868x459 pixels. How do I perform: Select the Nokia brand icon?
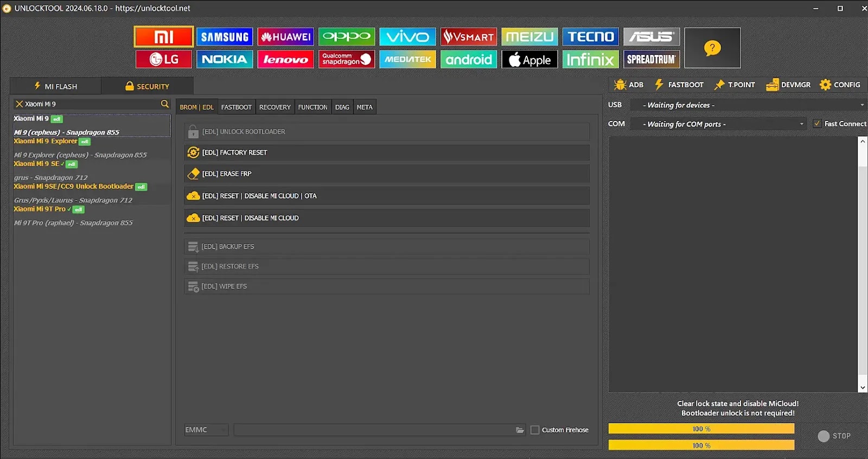tap(225, 59)
